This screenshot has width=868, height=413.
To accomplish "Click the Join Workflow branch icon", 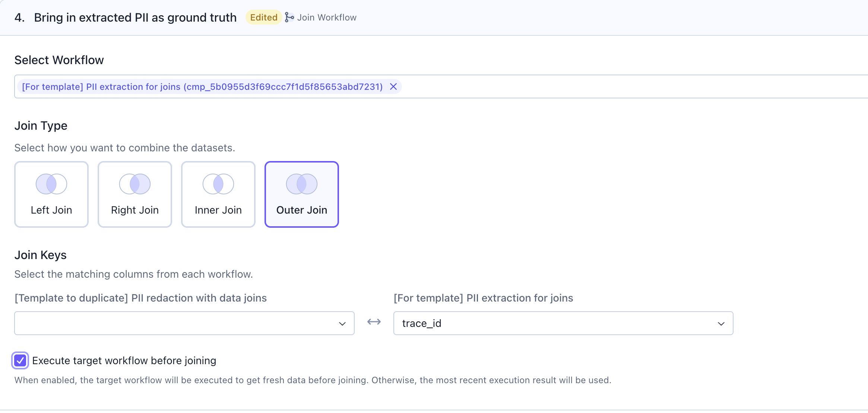I will [289, 18].
